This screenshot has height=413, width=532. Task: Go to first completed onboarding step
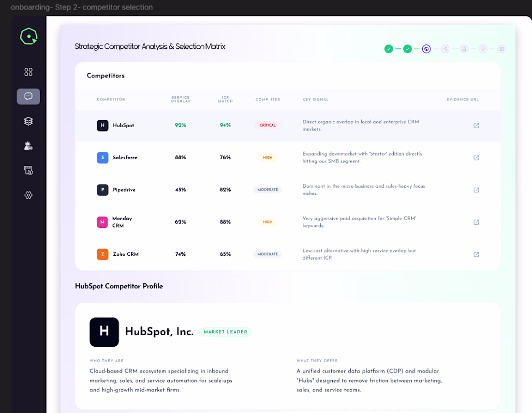tap(388, 49)
